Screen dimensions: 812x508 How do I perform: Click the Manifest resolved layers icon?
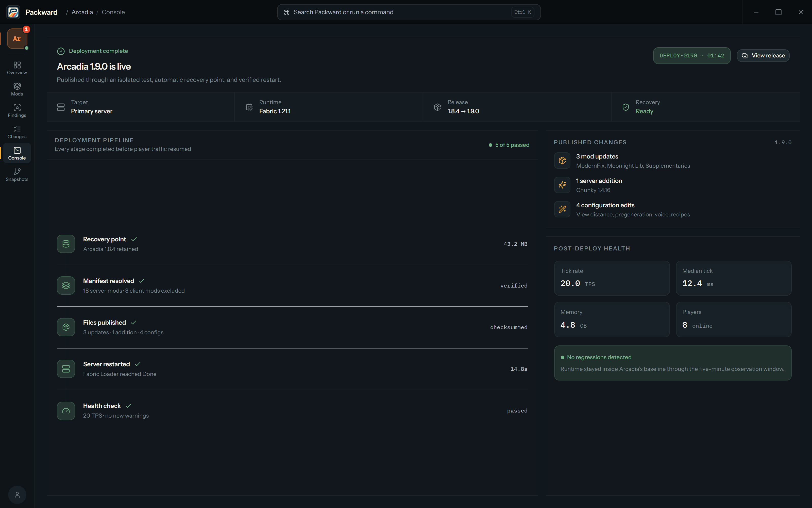click(66, 285)
